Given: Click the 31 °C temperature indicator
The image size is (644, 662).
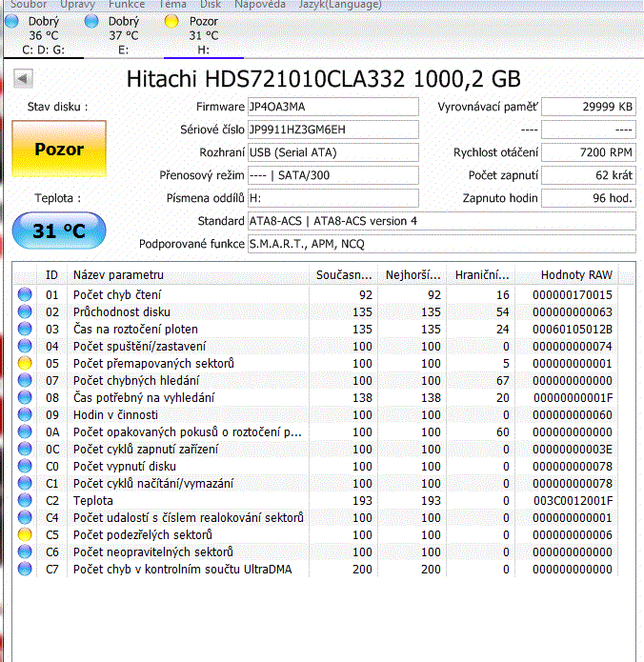Looking at the screenshot, I should [59, 231].
